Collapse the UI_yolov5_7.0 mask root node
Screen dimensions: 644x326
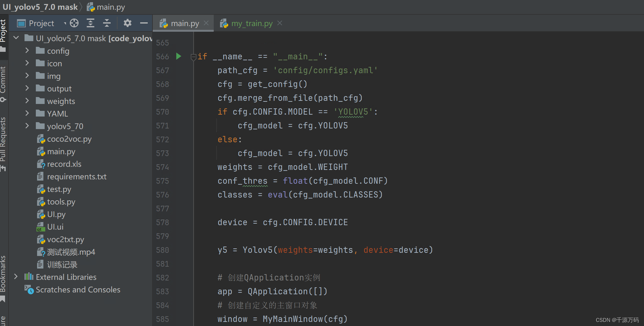tap(16, 38)
